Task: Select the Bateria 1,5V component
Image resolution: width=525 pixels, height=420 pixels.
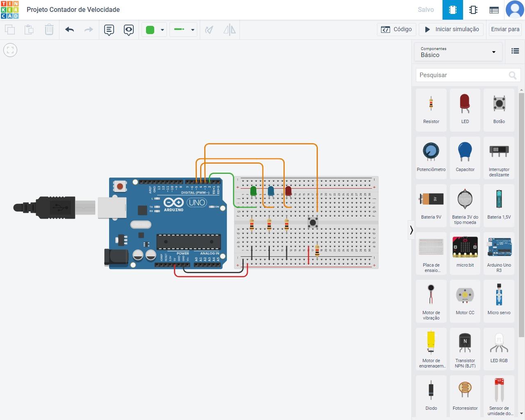Action: tap(499, 205)
